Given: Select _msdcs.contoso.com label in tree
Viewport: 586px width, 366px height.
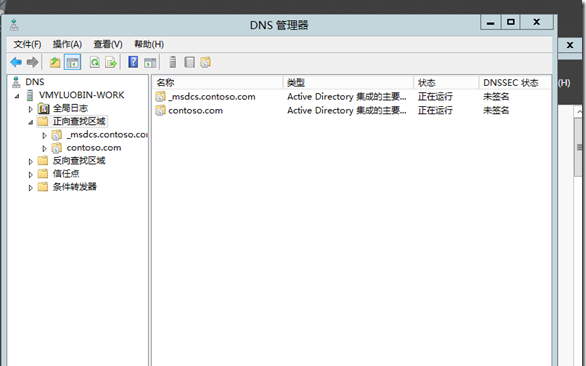Looking at the screenshot, I should (x=107, y=135).
